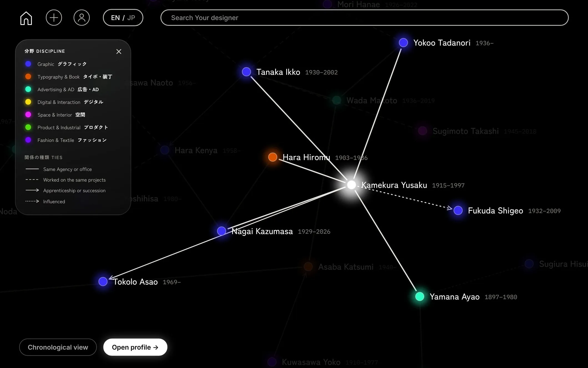Select the glowing Kamekura Yusaku node
Viewport: 588px width, 368px height.
[x=351, y=185]
